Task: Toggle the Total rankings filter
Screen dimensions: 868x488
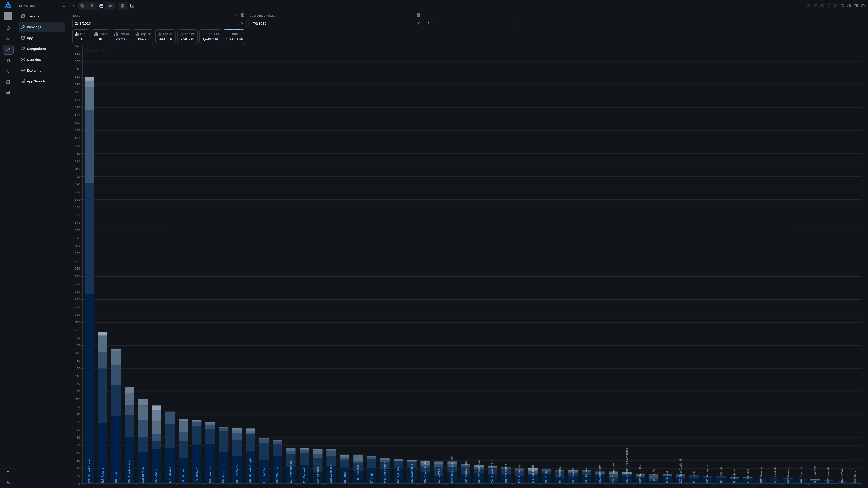Action: point(234,36)
